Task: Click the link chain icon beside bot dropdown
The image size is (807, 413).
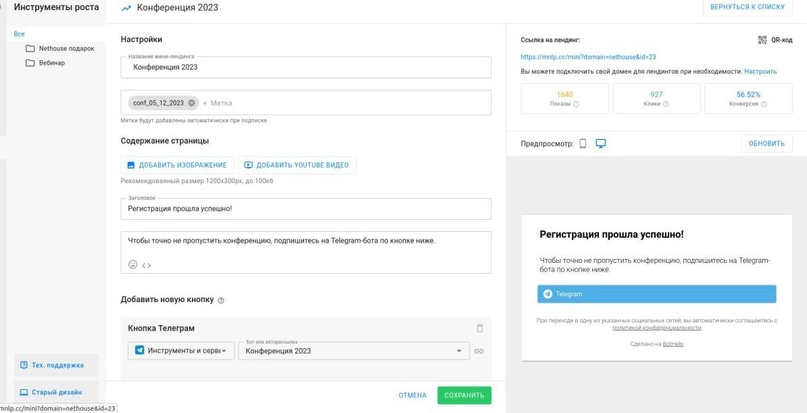Action: 479,351
